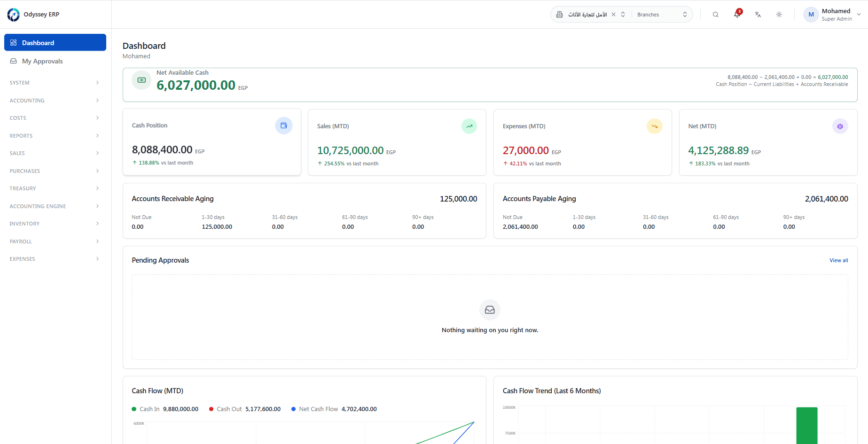Click the Accounts Payable total 2,061,400.00

[x=827, y=199]
